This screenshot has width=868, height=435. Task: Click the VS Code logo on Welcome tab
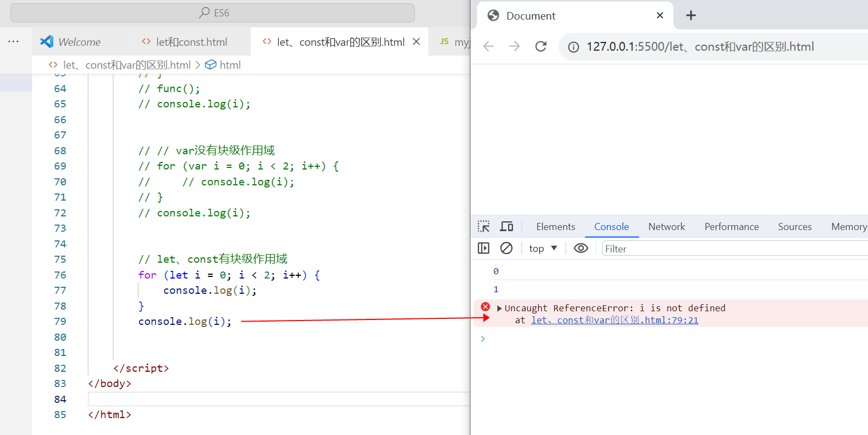[x=47, y=41]
